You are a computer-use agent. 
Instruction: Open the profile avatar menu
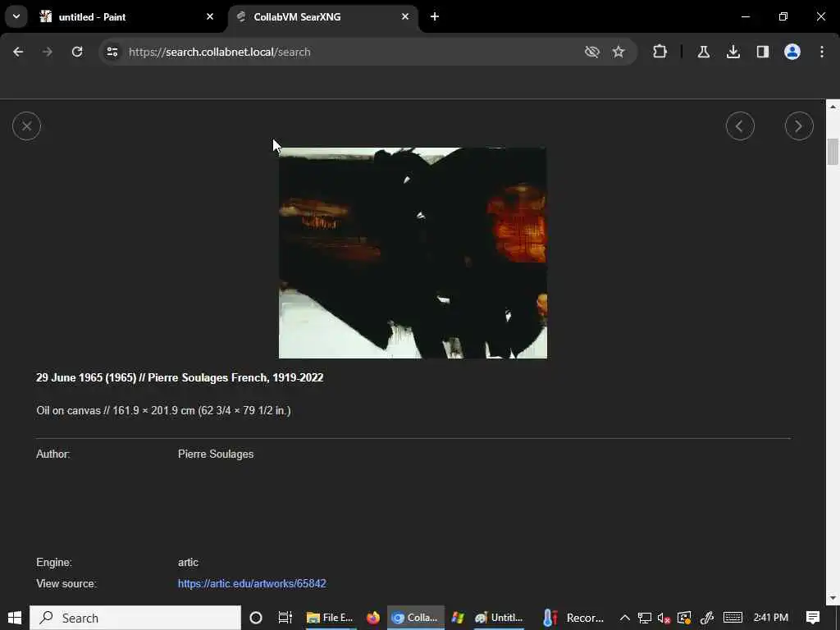coord(792,52)
